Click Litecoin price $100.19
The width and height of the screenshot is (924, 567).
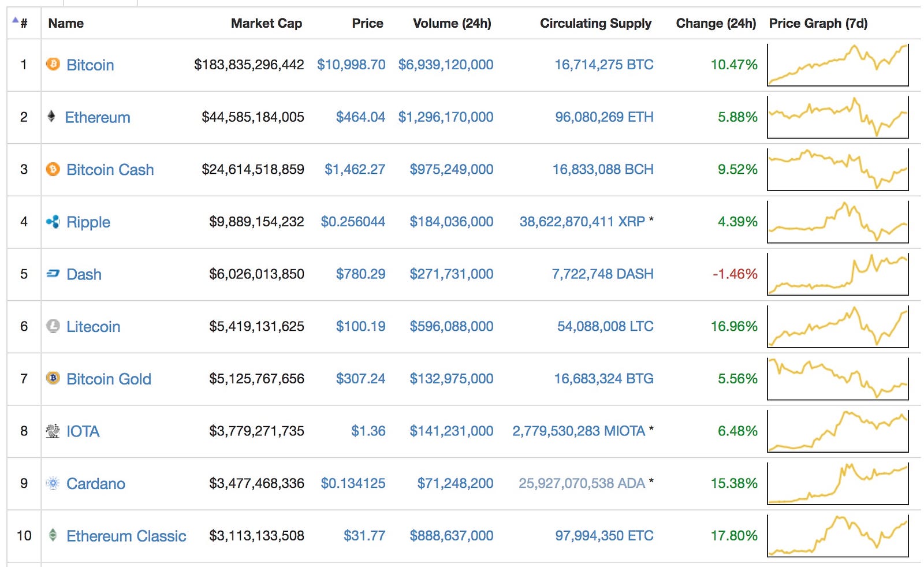361,326
